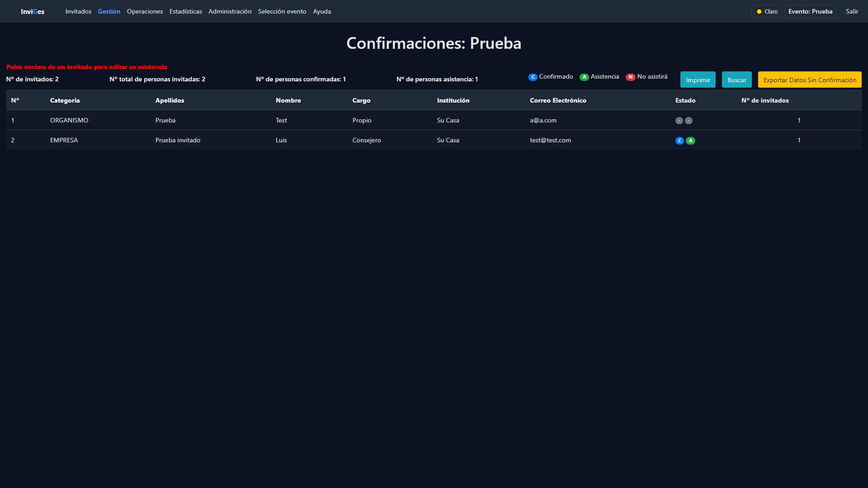868x488 pixels.
Task: Toggle Claro light theme button
Action: [x=767, y=11]
